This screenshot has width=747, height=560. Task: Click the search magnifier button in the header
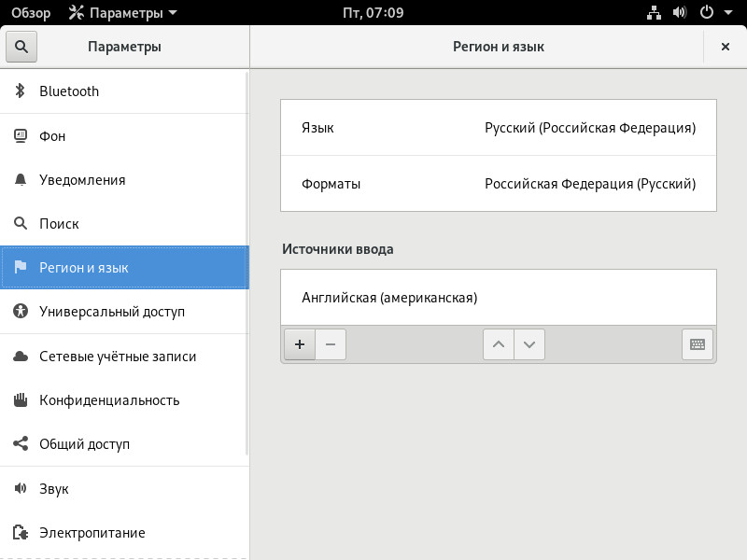21,47
